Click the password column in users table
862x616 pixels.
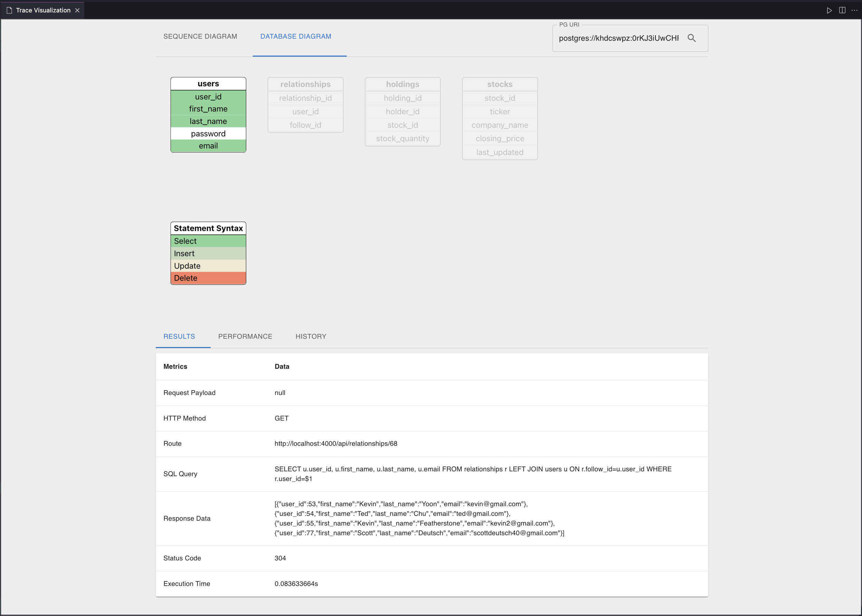208,134
